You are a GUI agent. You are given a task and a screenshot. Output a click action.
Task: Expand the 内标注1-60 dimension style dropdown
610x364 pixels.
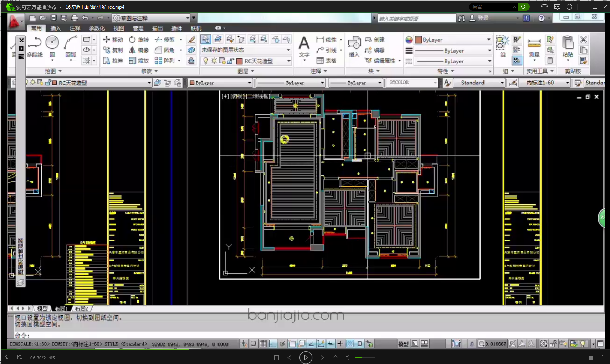coord(567,83)
